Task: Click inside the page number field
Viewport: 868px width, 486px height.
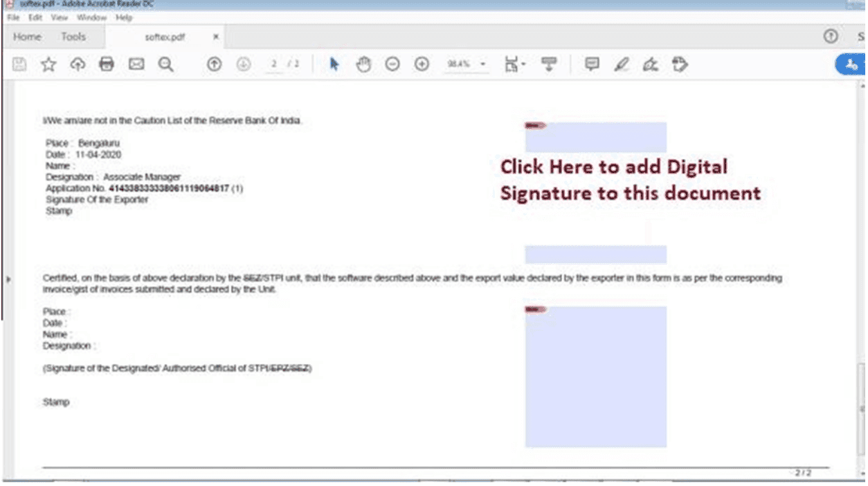Action: (x=273, y=64)
